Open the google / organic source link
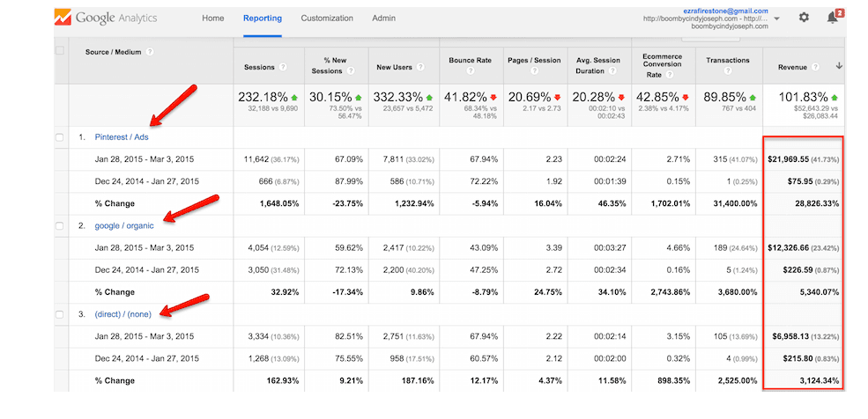Viewport: 868px width, 419px height. pos(124,225)
